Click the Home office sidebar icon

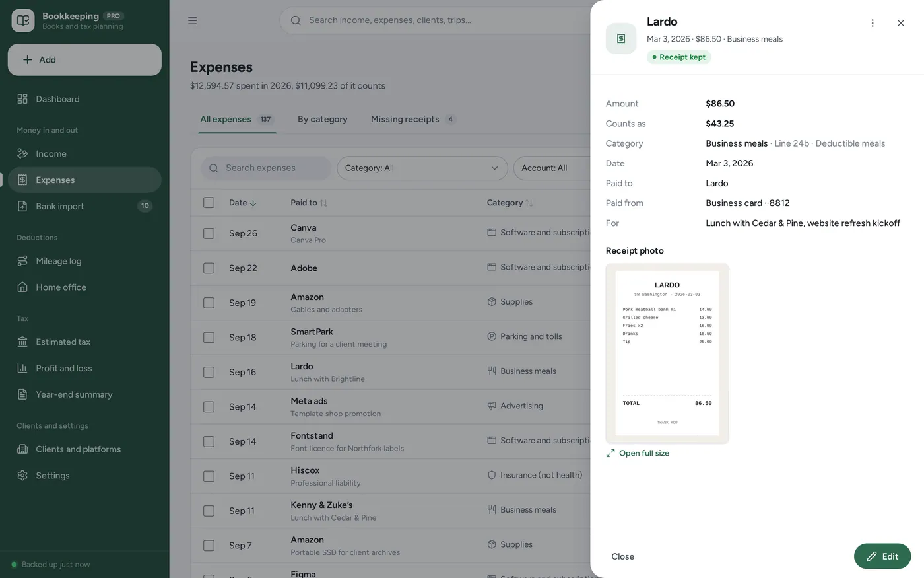coord(22,287)
